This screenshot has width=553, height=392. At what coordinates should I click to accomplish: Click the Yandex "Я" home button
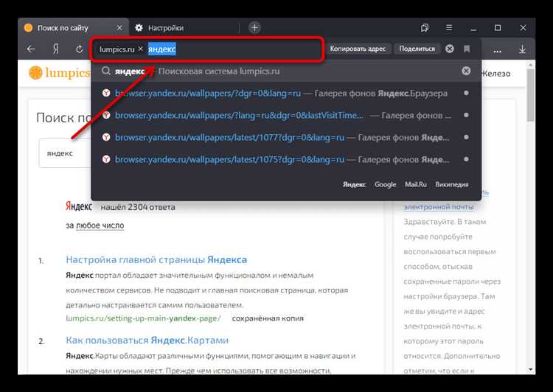[x=55, y=49]
